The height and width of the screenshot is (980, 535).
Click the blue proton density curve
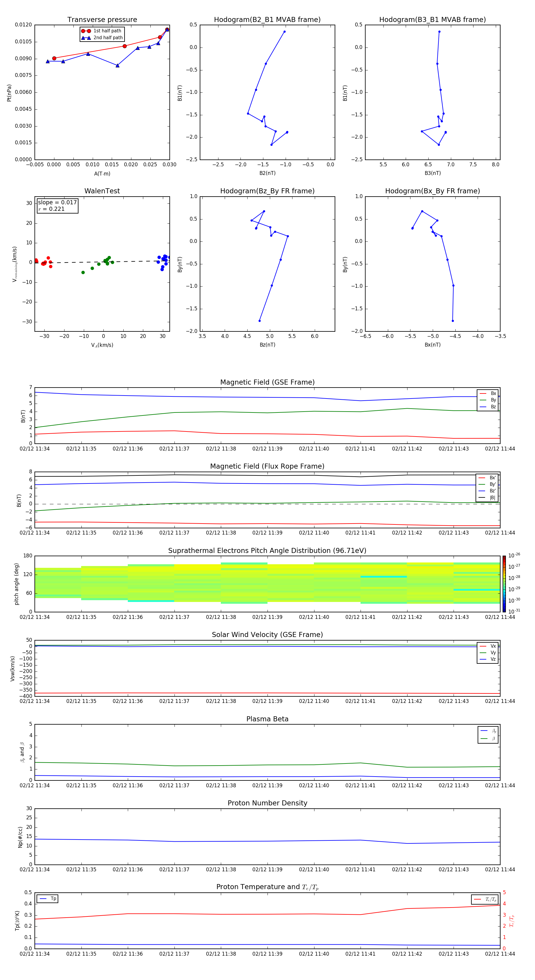pos(267,841)
